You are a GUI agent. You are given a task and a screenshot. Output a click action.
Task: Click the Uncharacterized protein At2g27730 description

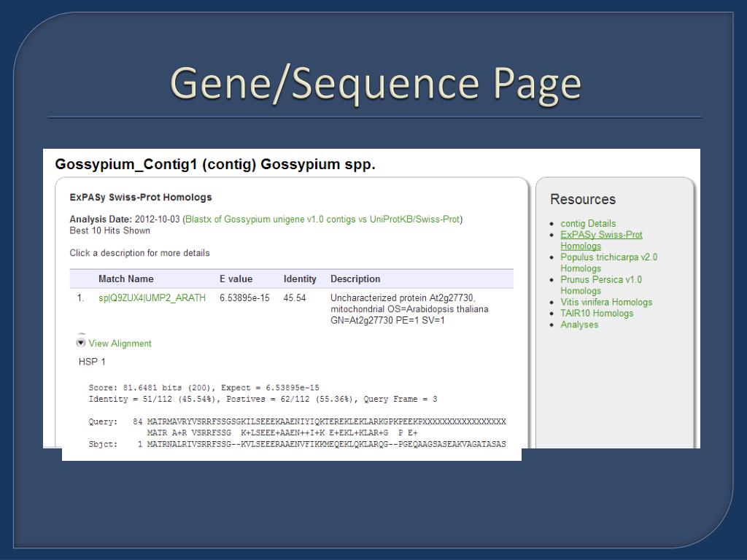pyautogui.click(x=409, y=308)
